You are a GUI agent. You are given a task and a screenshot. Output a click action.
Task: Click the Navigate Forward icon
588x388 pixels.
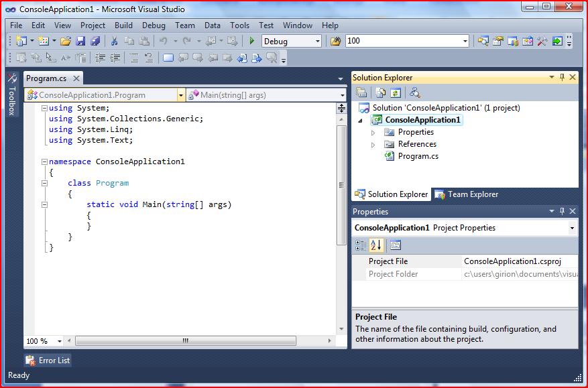[x=233, y=41]
